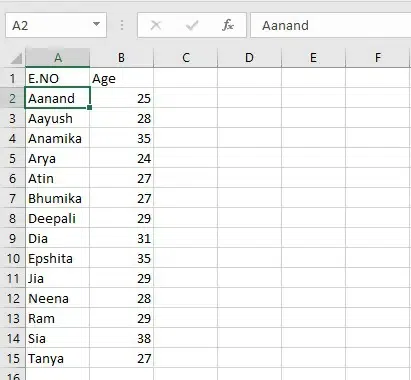
Task: Click Sia's age value 38
Action: 121,338
